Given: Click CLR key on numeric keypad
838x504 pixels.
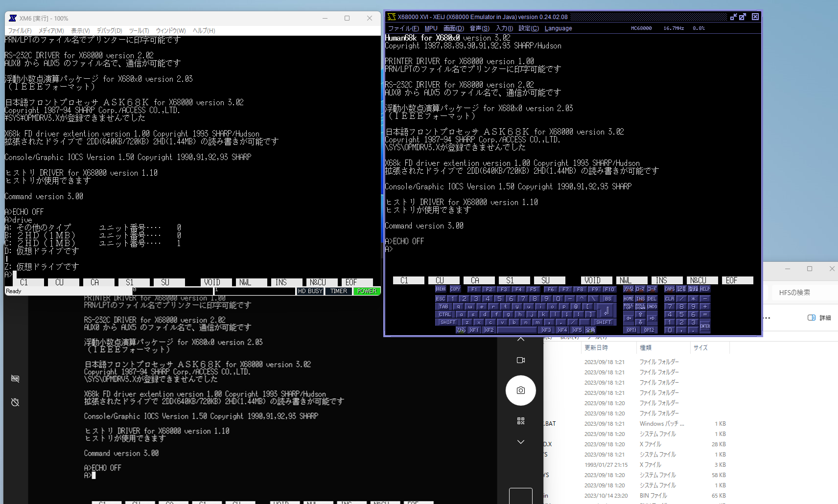Looking at the screenshot, I should pyautogui.click(x=670, y=298).
